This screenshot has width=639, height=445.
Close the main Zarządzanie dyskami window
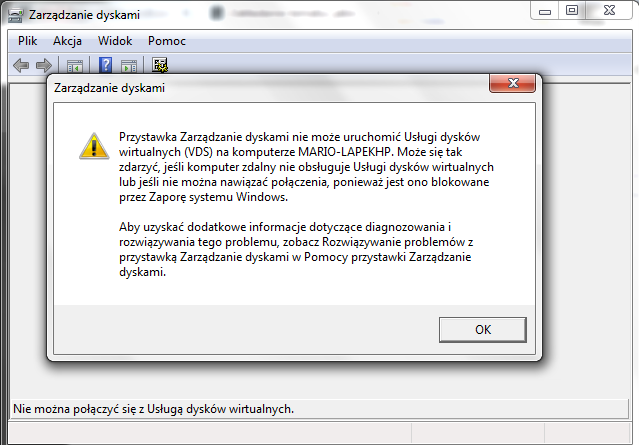click(609, 11)
